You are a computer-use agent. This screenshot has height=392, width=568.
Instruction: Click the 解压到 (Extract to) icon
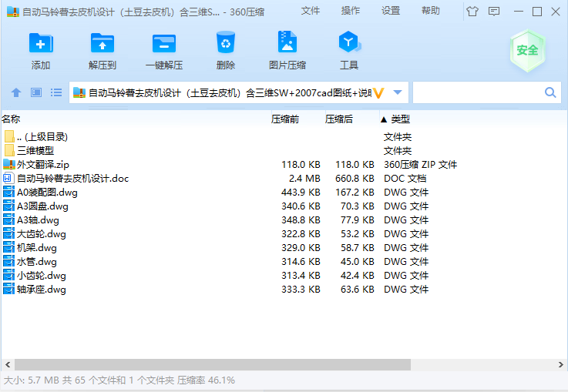(103, 43)
